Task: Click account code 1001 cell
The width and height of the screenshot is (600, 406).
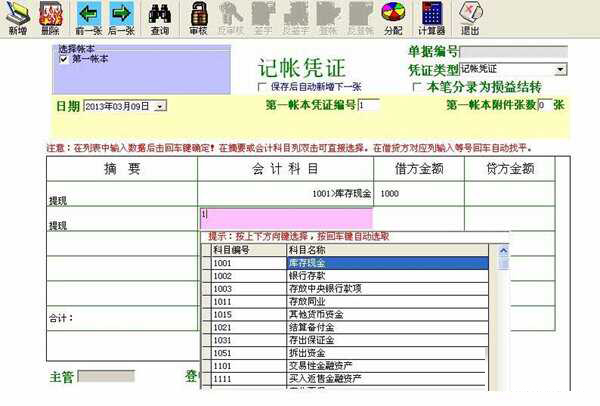Action: point(249,263)
